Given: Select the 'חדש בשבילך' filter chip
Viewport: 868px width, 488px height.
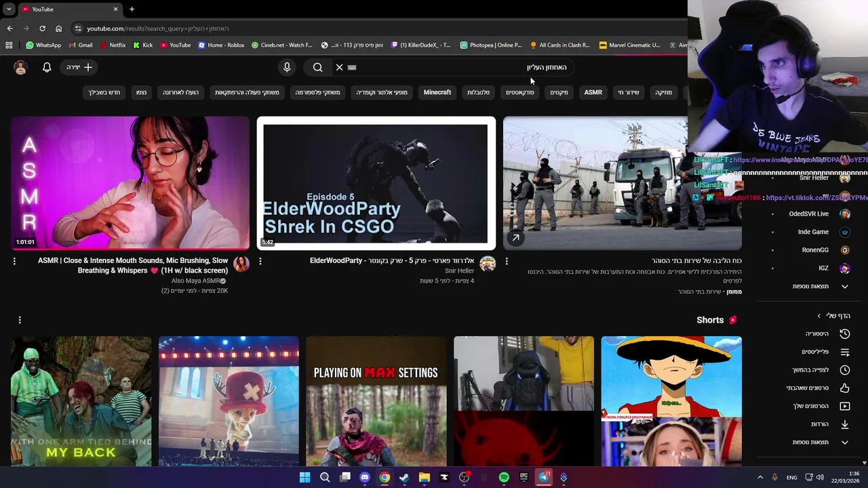Looking at the screenshot, I should pyautogui.click(x=104, y=92).
